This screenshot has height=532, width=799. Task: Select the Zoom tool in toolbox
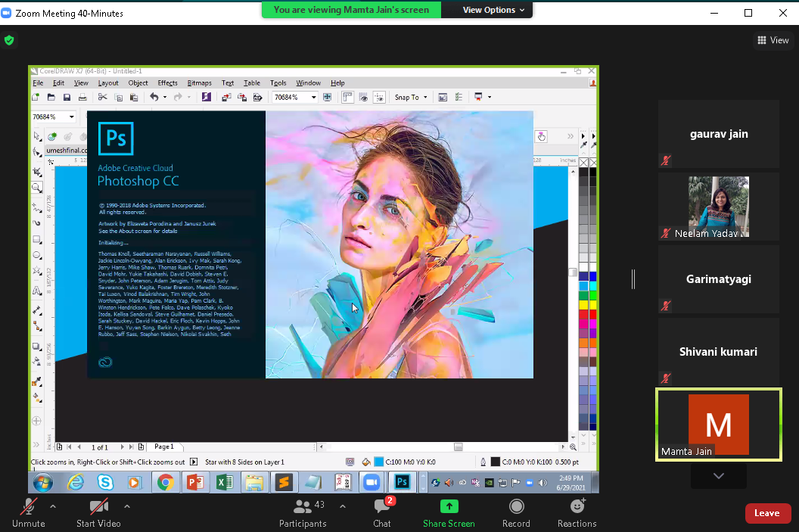[36, 188]
